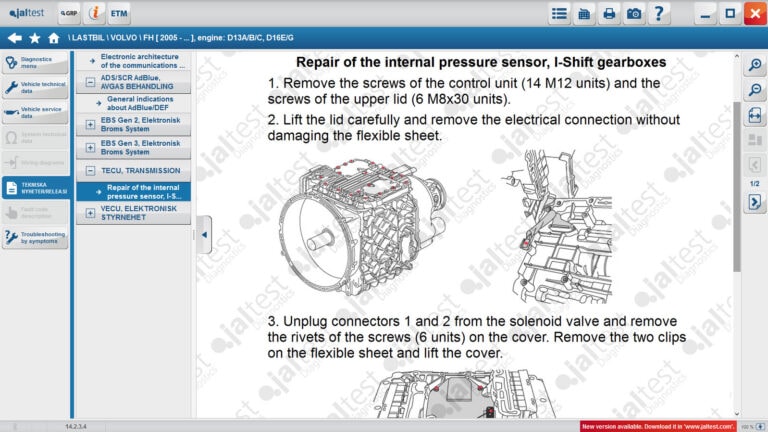
Task: Expand the EBS Gen 3 Elektronisk Broms System node
Action: coord(90,147)
